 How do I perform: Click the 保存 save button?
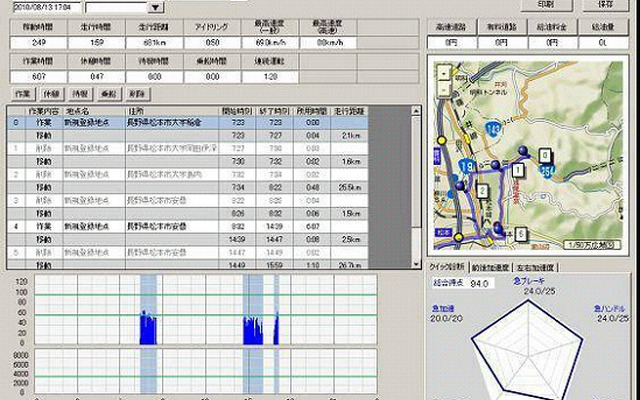[x=605, y=5]
